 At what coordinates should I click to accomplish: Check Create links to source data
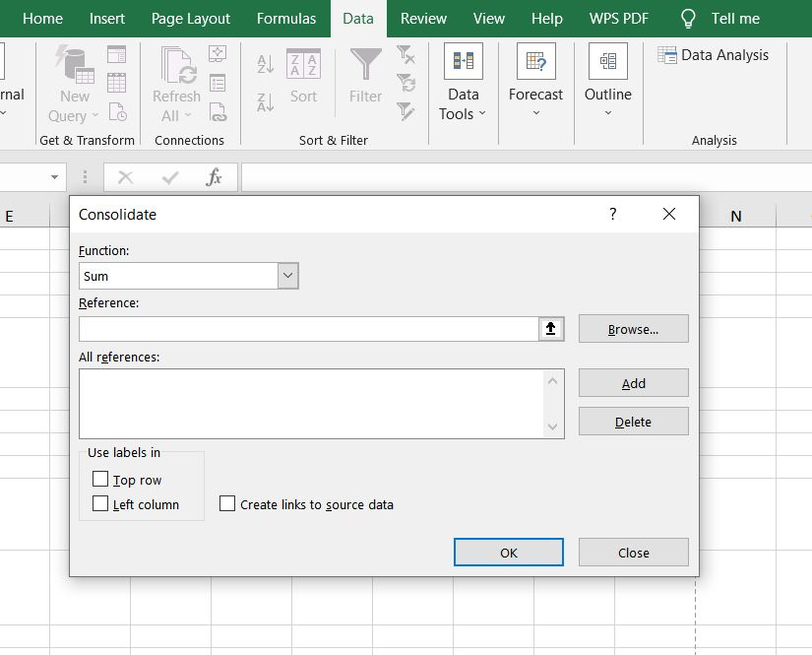point(227,504)
